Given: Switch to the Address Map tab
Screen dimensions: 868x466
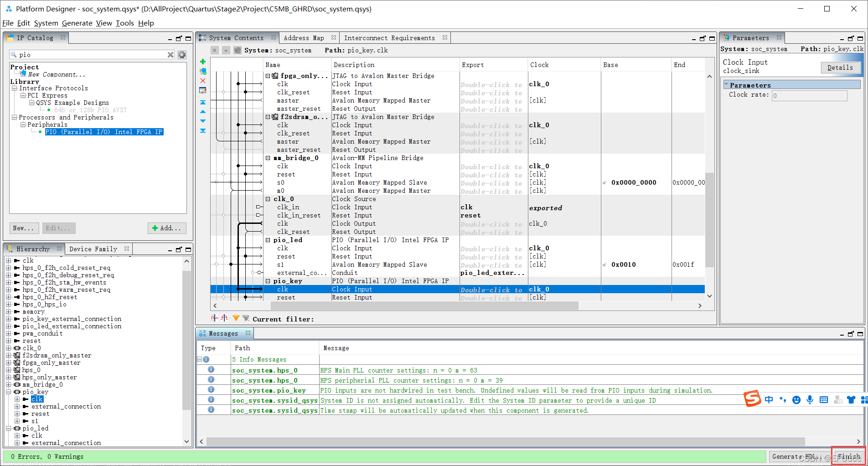Looking at the screenshot, I should point(304,38).
